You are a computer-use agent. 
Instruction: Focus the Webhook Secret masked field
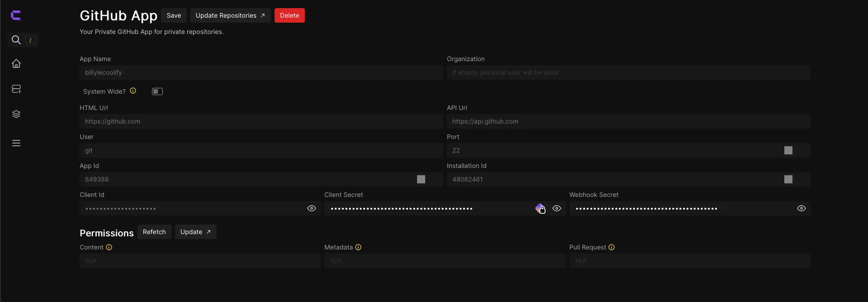point(689,208)
